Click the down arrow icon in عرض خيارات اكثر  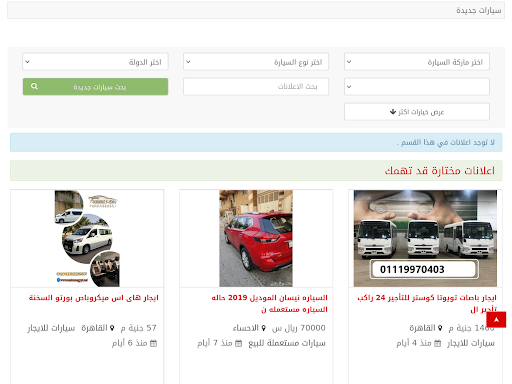[x=393, y=111]
